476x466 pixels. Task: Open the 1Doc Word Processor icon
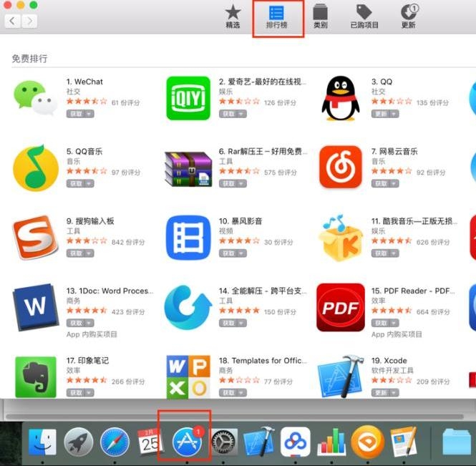tap(36, 307)
